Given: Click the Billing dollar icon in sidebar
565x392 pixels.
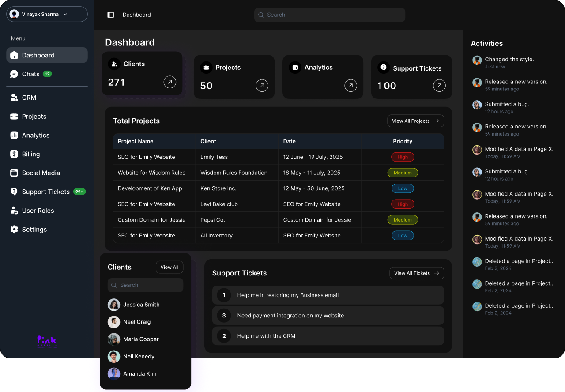Looking at the screenshot, I should [x=14, y=154].
